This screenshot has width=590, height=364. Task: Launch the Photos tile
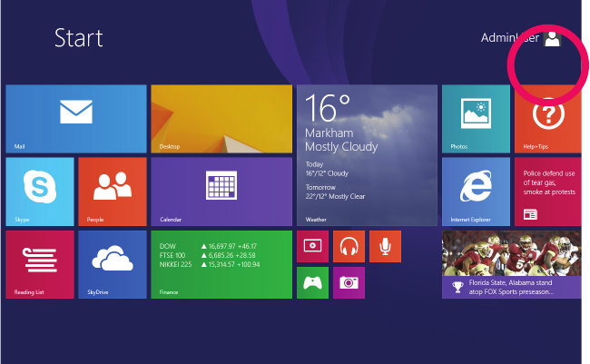[476, 119]
